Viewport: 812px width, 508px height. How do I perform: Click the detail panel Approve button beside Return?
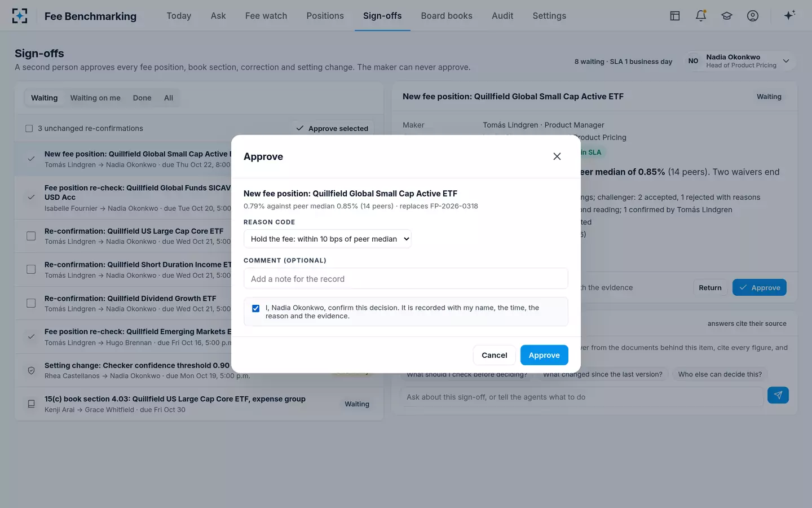click(760, 287)
